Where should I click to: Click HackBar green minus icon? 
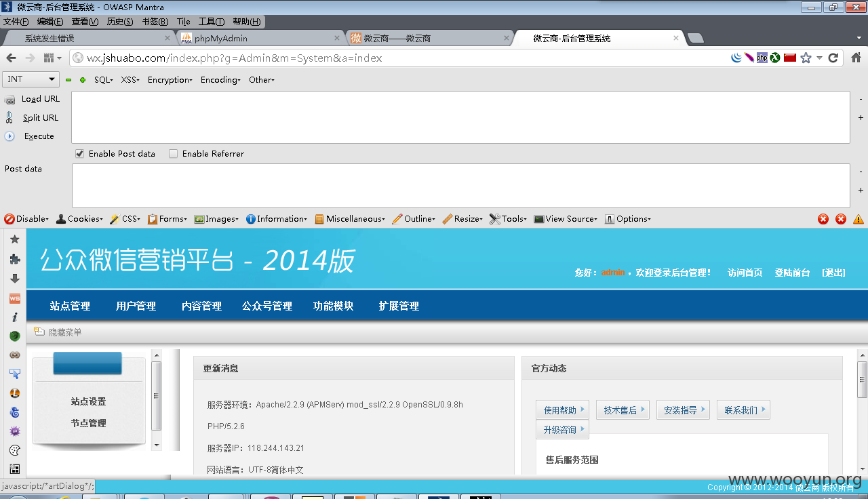pos(68,80)
